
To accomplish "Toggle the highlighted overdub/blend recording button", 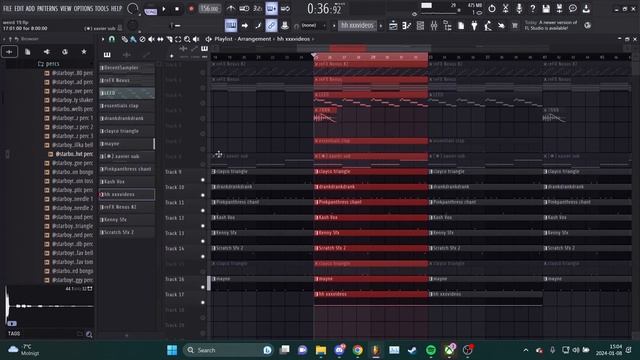I will click(271, 8).
